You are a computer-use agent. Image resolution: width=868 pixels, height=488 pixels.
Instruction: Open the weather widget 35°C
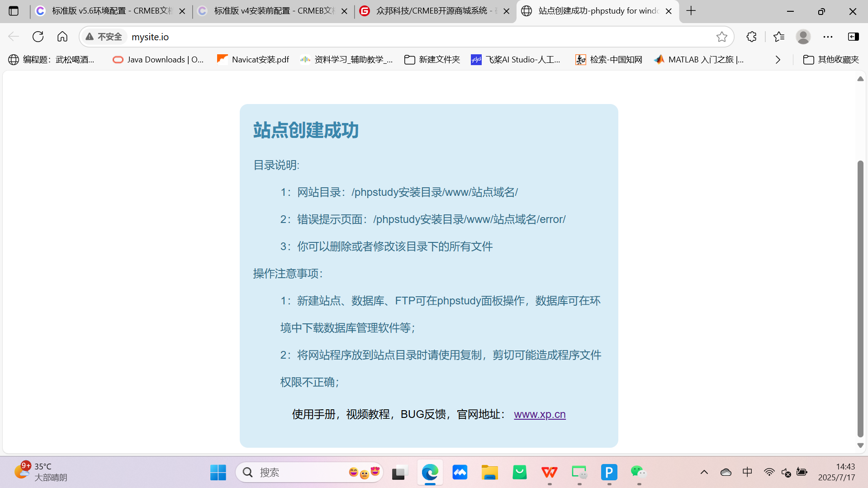41,472
